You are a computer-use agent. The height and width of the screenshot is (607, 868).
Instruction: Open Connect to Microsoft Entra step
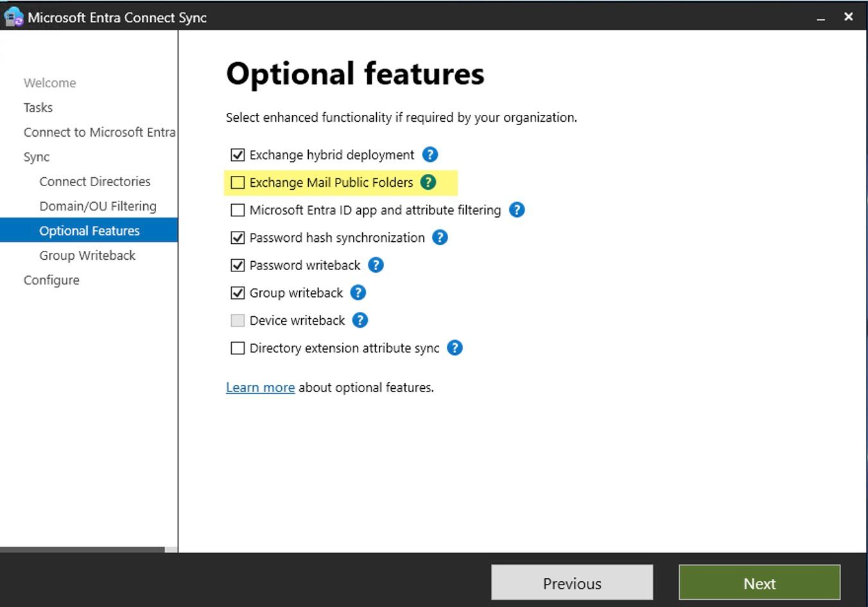pos(100,132)
